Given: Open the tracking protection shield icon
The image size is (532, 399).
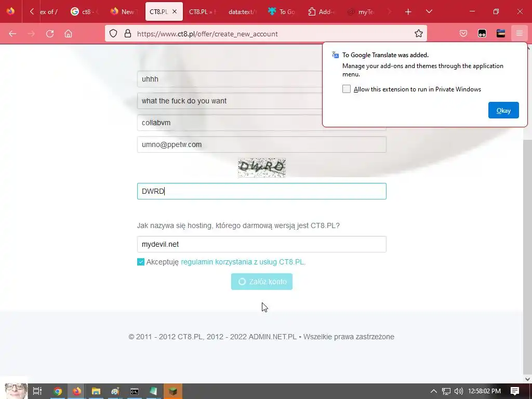Looking at the screenshot, I should click(x=113, y=34).
